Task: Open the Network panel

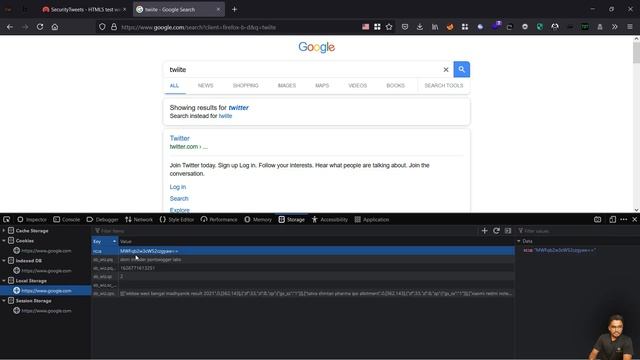Action: [x=139, y=220]
